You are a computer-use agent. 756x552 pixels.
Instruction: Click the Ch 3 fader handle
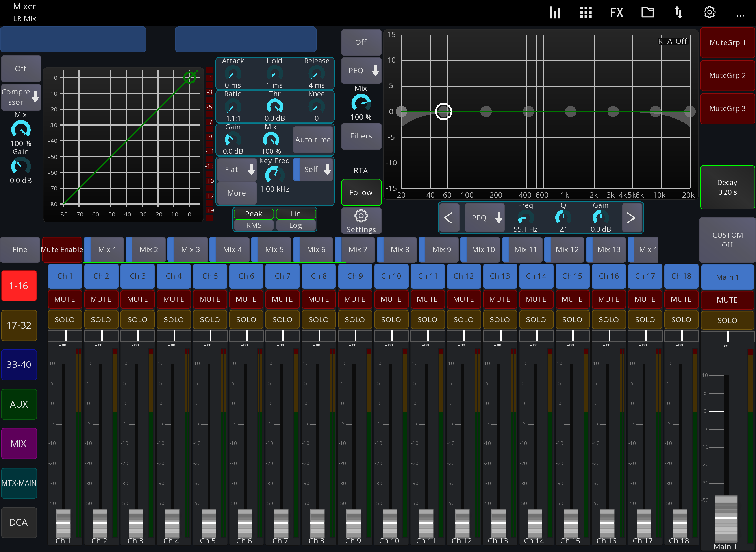(x=135, y=523)
